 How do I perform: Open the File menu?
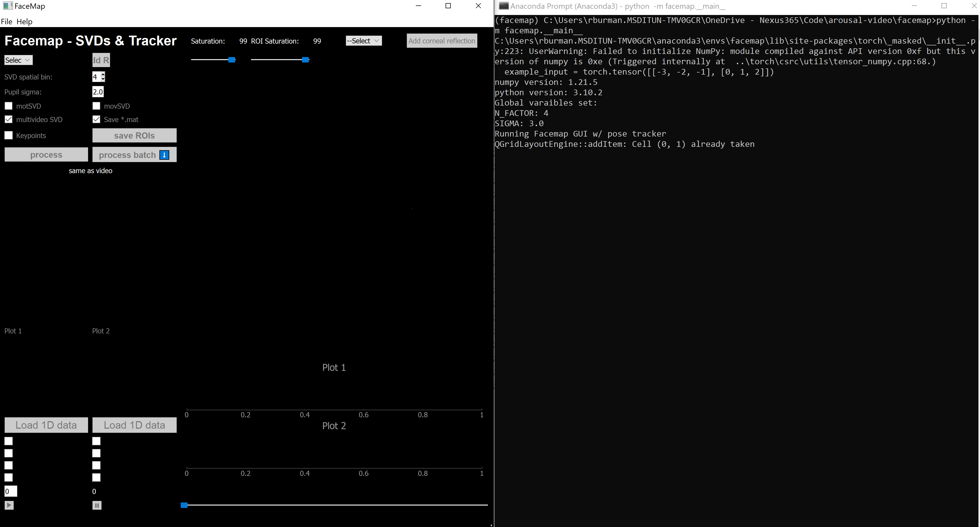pyautogui.click(x=6, y=21)
